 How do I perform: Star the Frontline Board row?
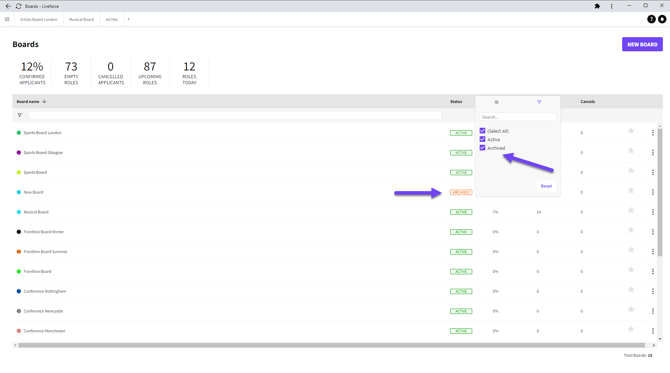(x=631, y=270)
